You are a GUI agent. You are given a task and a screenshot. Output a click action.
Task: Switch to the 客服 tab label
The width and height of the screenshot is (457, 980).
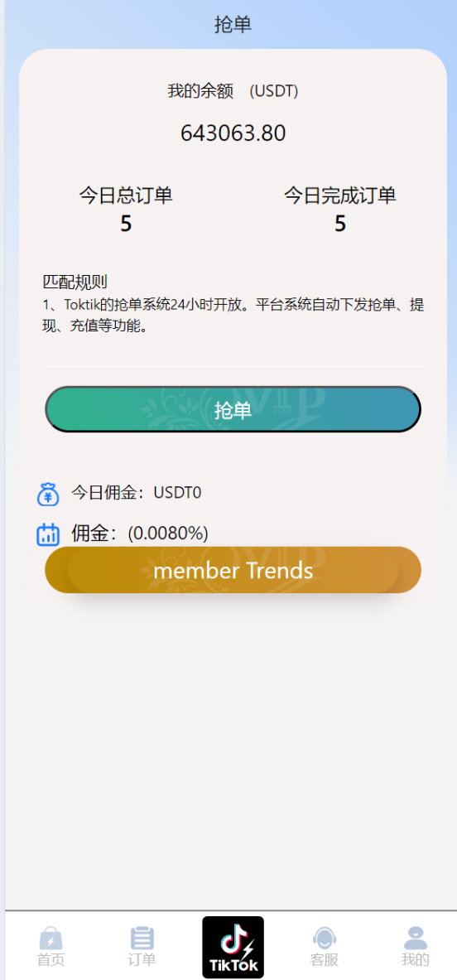point(324,959)
